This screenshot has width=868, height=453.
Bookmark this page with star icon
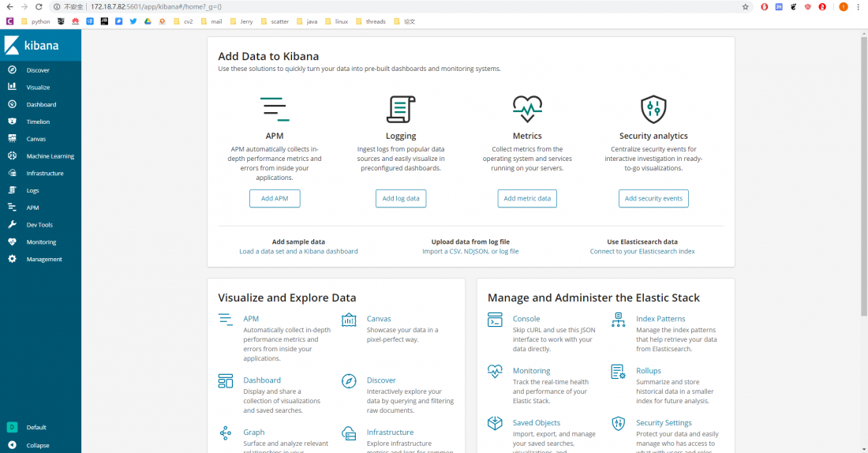(x=745, y=6)
